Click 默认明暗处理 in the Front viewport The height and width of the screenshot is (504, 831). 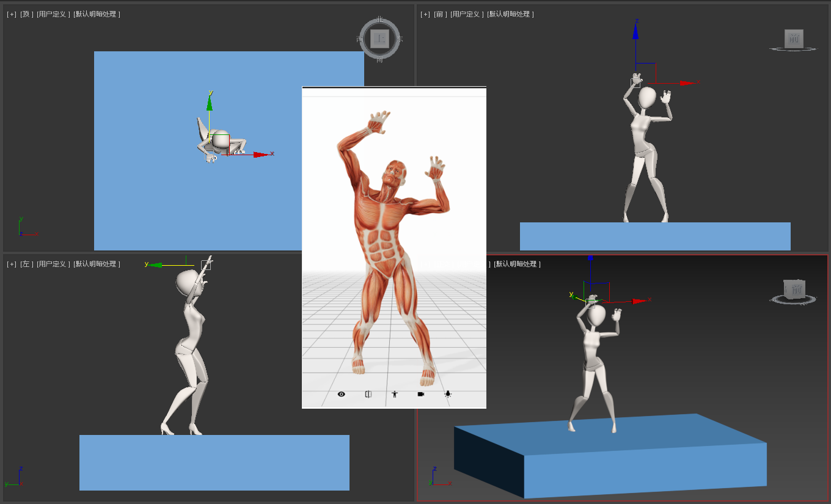(x=510, y=14)
